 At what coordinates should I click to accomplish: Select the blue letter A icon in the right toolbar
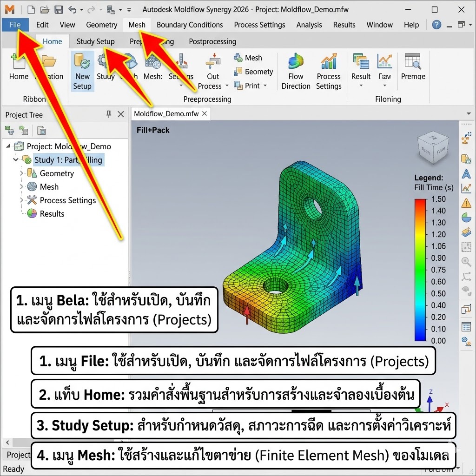466,174
